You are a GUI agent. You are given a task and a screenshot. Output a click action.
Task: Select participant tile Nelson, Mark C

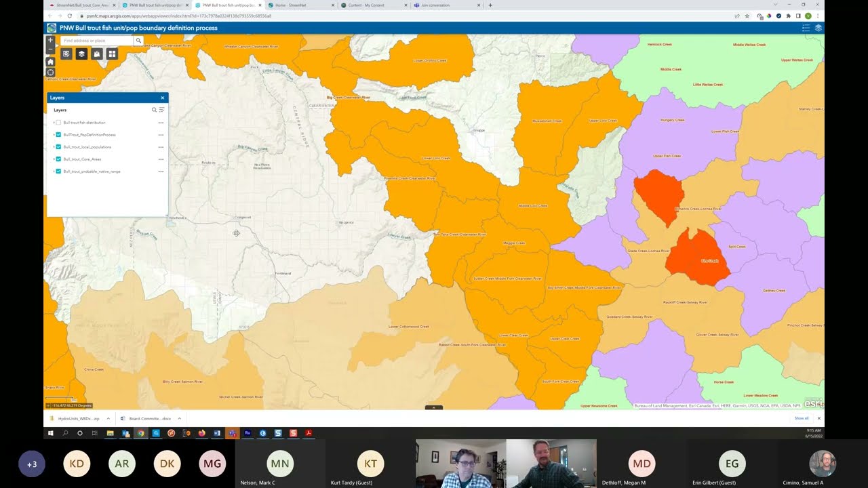[280, 464]
